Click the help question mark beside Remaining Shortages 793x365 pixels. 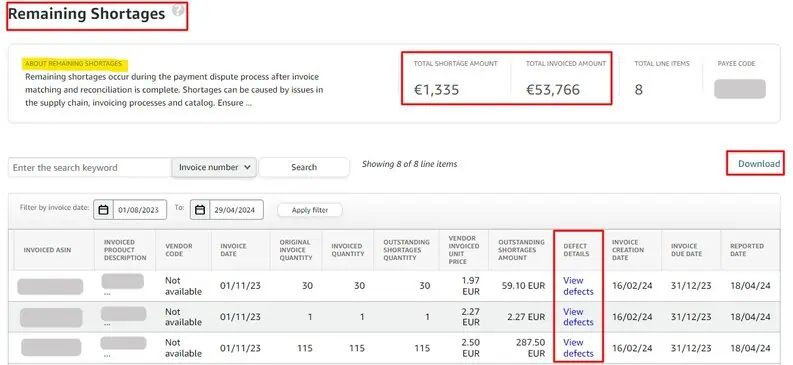pyautogui.click(x=178, y=10)
